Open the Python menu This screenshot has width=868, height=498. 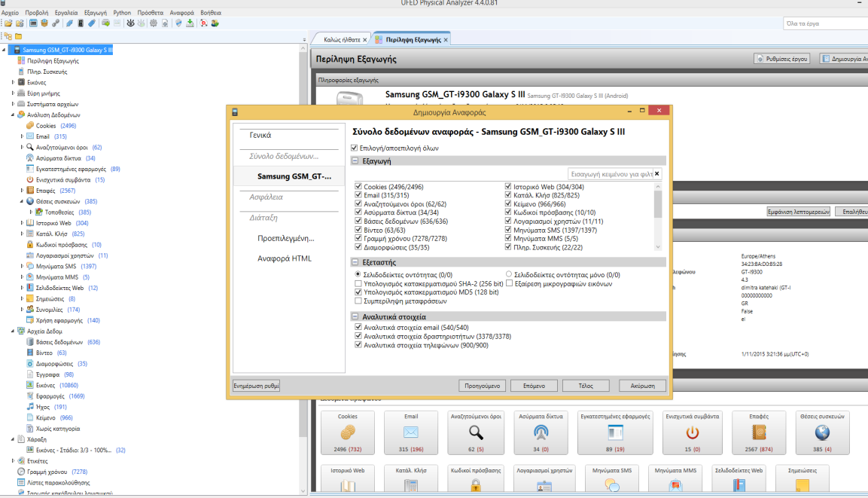[x=122, y=12]
